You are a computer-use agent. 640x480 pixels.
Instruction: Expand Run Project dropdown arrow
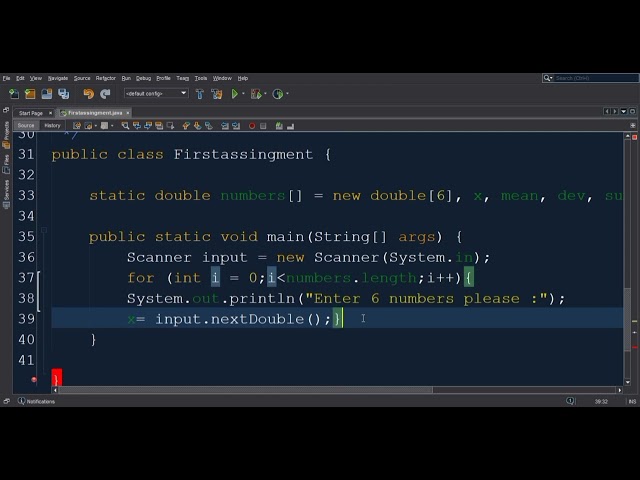click(x=243, y=94)
